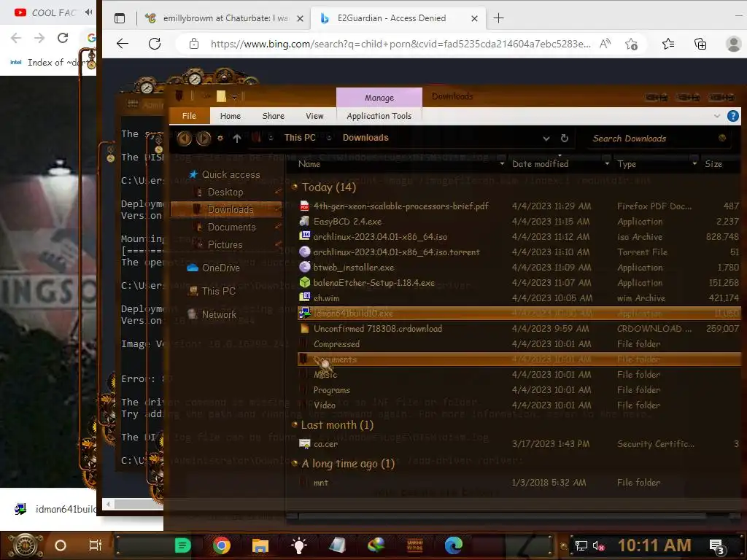Open the recent locations dropdown in Explorer
Image resolution: width=747 pixels, height=560 pixels.
(220, 138)
